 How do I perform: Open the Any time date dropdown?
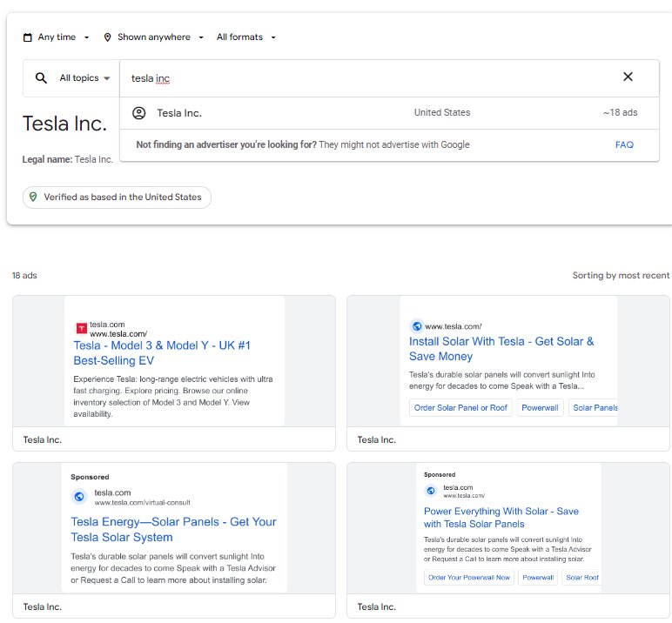pos(64,37)
